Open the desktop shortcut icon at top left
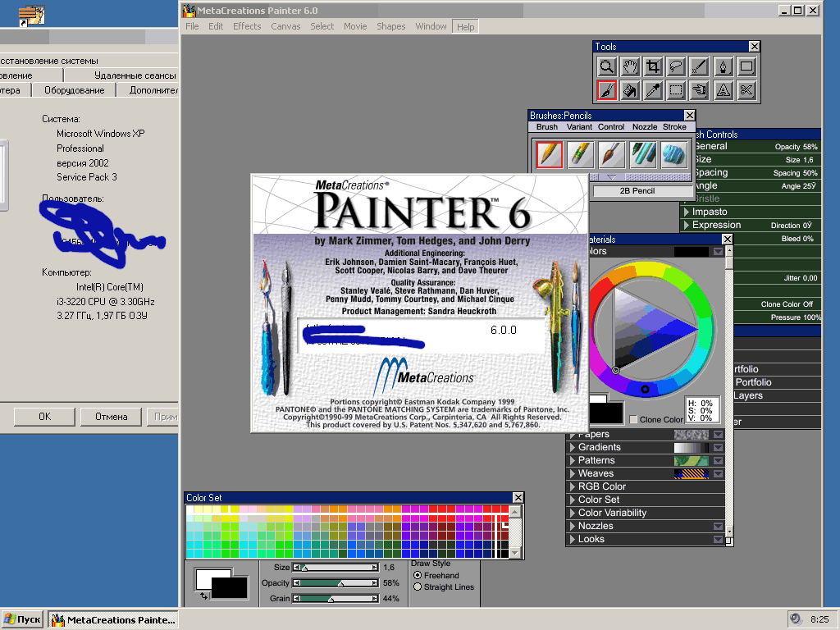The image size is (840, 630). pos(31,16)
